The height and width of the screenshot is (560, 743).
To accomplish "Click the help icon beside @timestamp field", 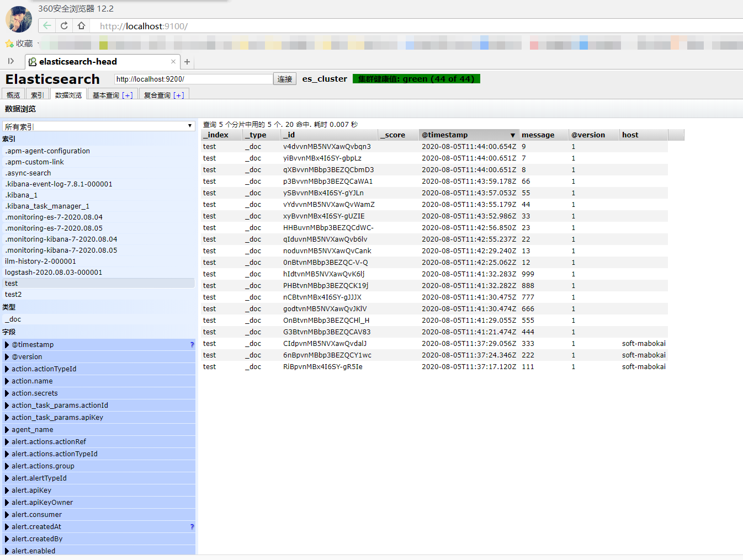I will click(192, 345).
